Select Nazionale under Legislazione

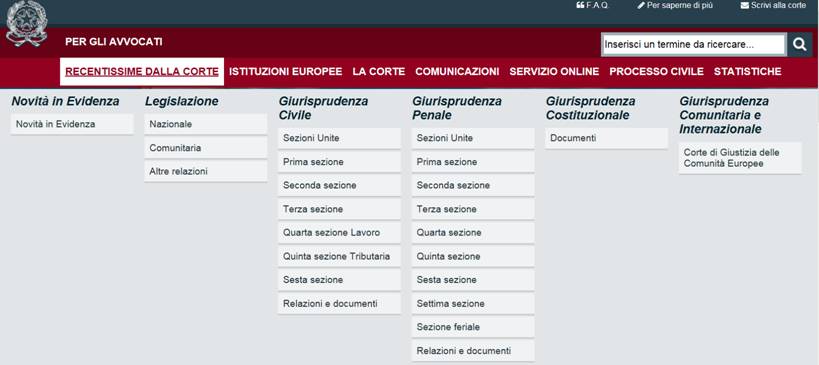point(206,124)
